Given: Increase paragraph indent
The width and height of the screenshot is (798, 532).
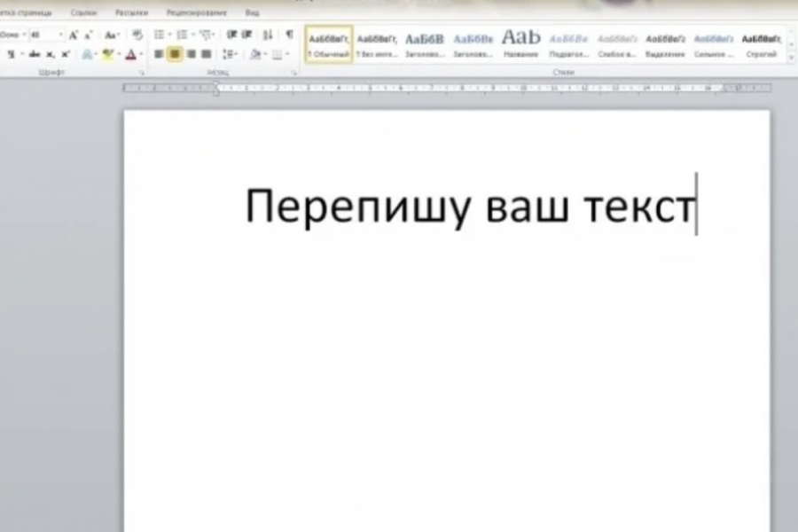Looking at the screenshot, I should coord(246,35).
